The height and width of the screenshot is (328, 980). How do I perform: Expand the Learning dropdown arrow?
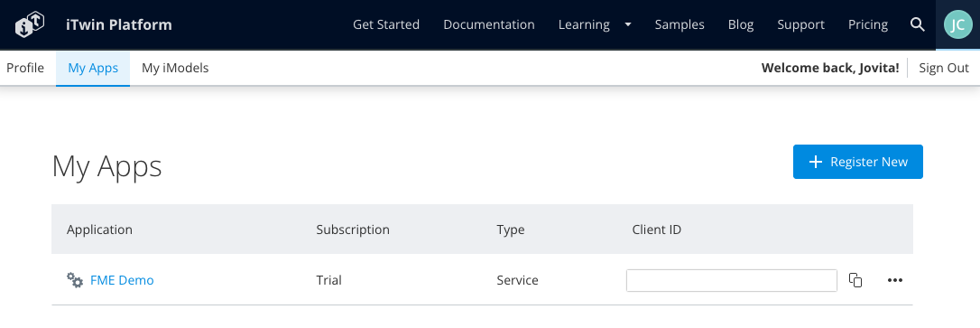click(627, 25)
